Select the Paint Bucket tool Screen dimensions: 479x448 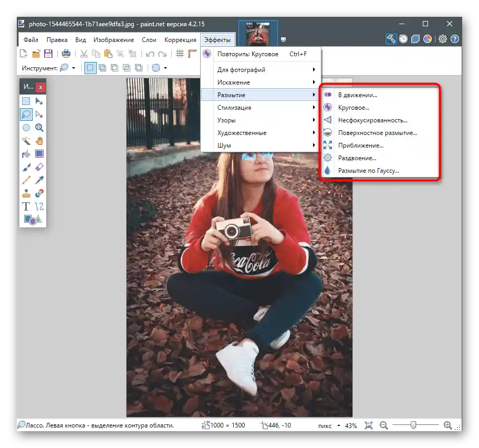[x=26, y=154]
